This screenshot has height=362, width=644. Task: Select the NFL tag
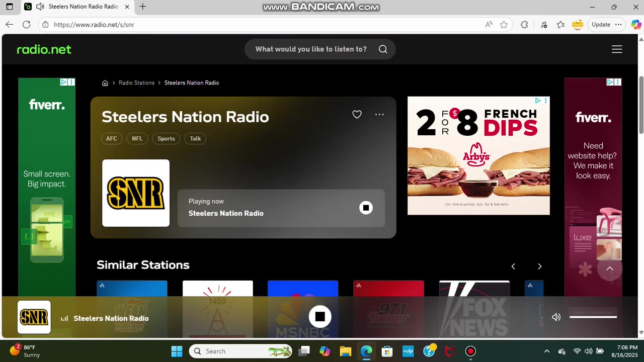(137, 139)
